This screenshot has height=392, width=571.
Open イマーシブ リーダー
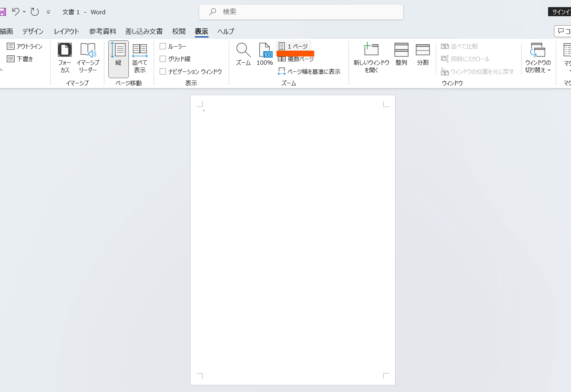coord(88,58)
